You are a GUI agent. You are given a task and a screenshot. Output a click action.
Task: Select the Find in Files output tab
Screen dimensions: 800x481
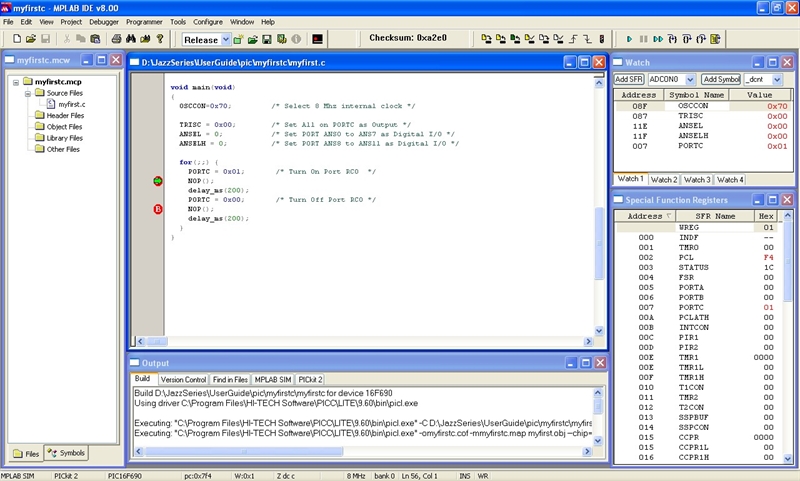click(x=230, y=379)
